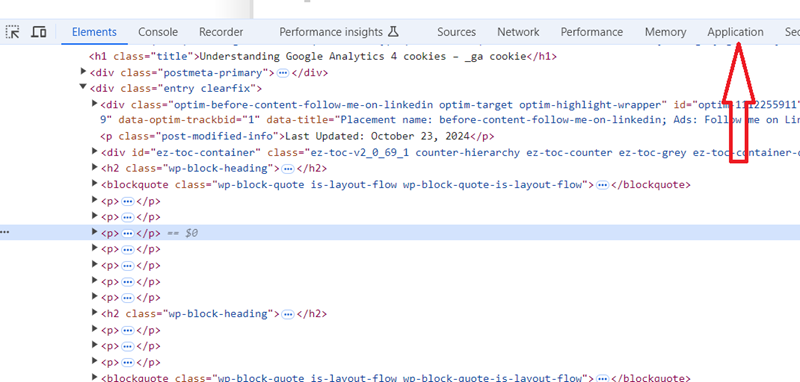Expand the selected $0 paragraph node
Image resolution: width=800 pixels, height=382 pixels.
click(94, 232)
